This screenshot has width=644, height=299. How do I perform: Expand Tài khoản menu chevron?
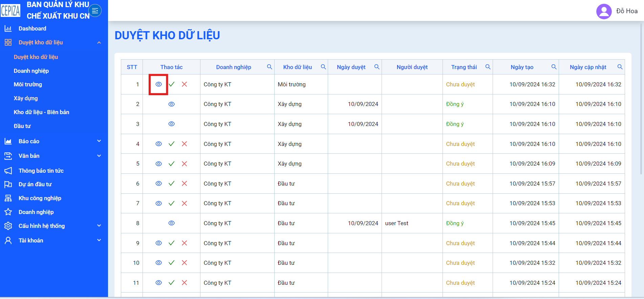tap(99, 240)
